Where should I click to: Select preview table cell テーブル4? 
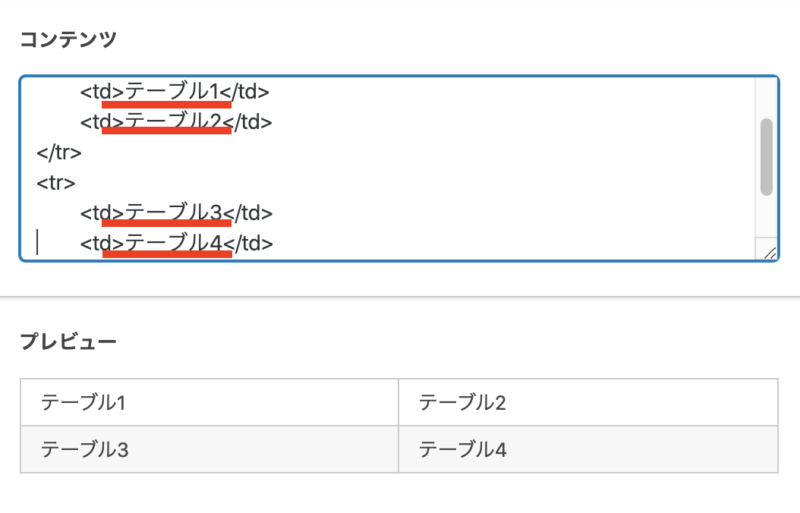coord(588,449)
